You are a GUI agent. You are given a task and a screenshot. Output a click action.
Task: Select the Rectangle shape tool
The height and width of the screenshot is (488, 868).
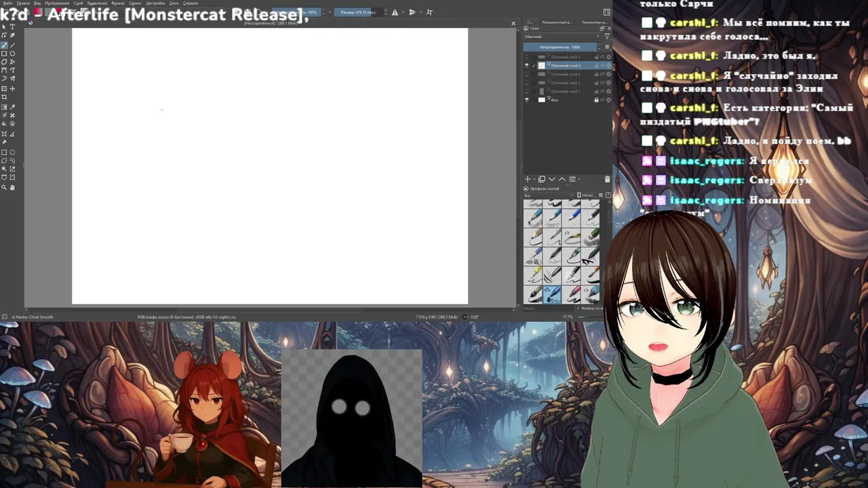(x=4, y=54)
